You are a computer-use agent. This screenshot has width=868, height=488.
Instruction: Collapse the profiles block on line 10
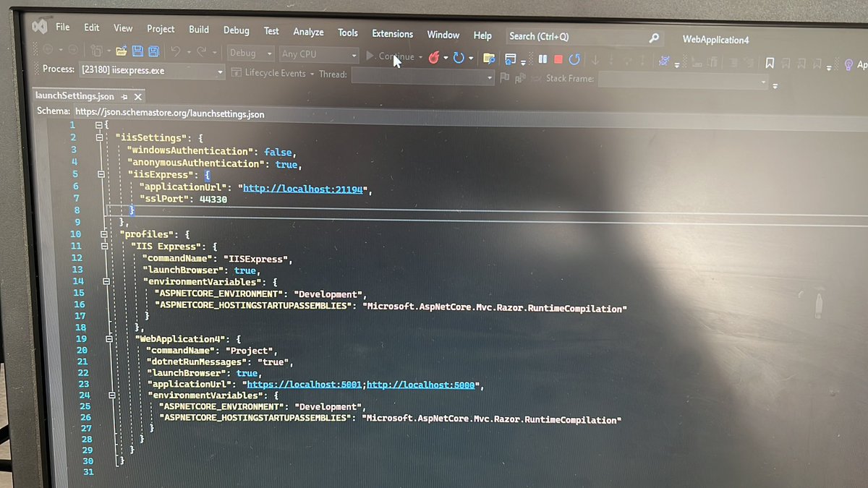pos(103,234)
